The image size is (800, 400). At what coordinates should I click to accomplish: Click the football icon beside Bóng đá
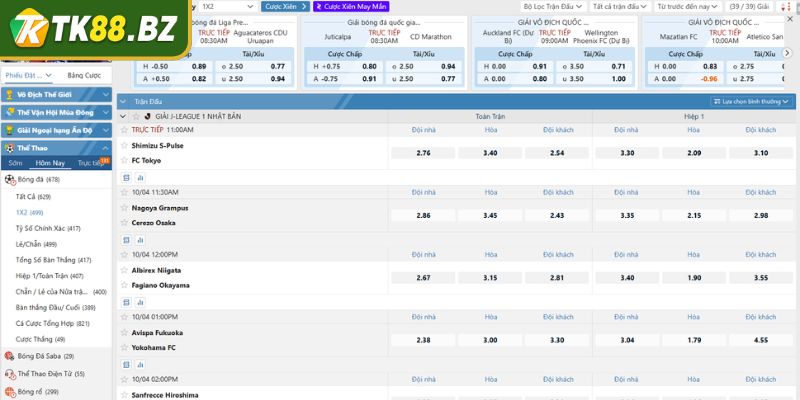(9, 179)
